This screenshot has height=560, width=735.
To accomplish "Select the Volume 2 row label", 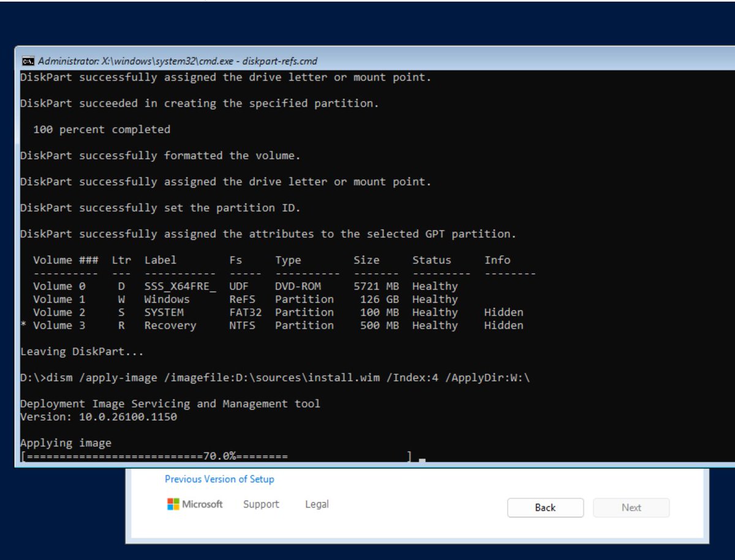I will [x=59, y=312].
